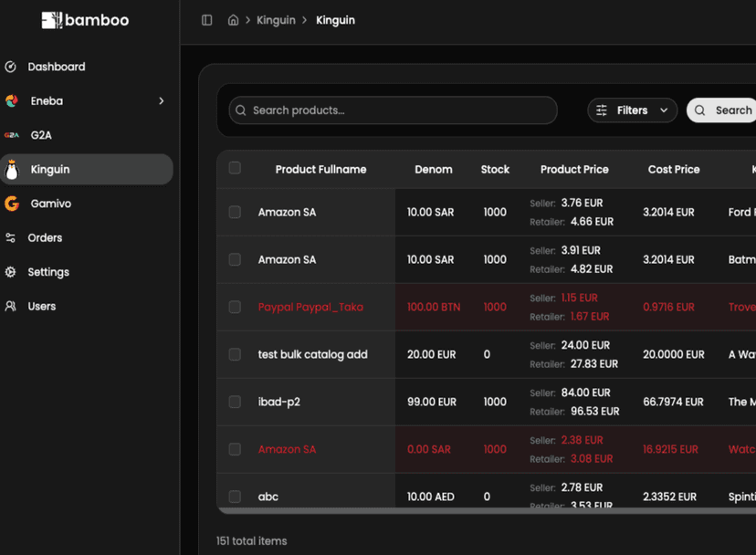
Task: Click the bamboo logo icon
Action: (x=52, y=20)
